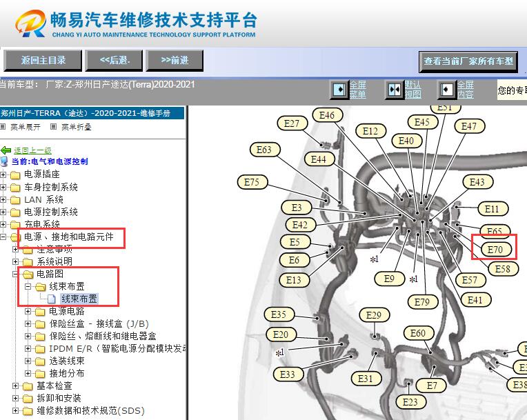Open the 线束布置 document item

tap(79, 299)
